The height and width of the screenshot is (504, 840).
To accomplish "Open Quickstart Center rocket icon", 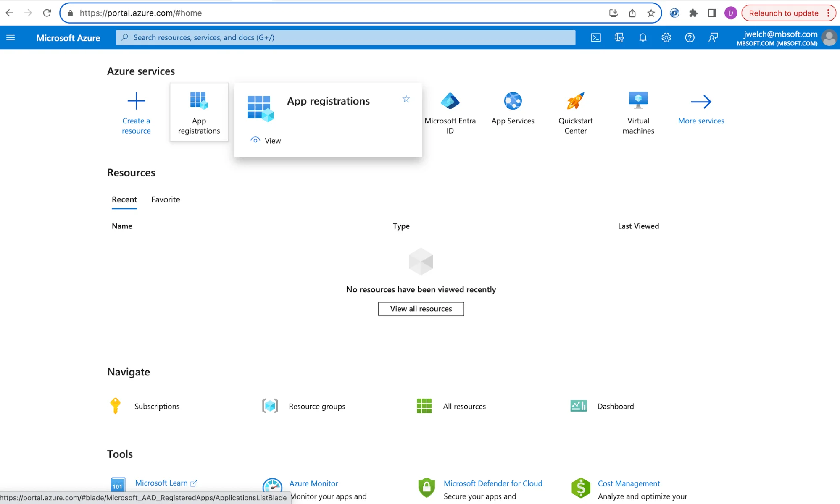I will 575,101.
